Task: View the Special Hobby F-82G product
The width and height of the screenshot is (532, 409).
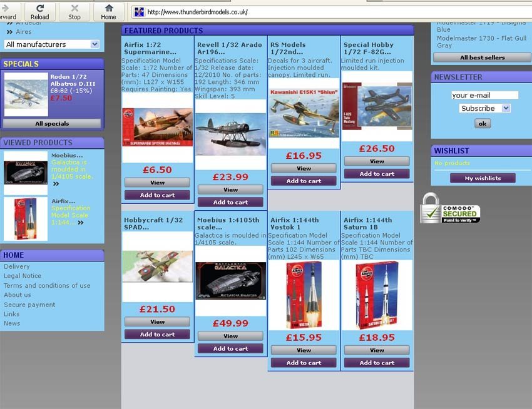Action: click(x=377, y=161)
